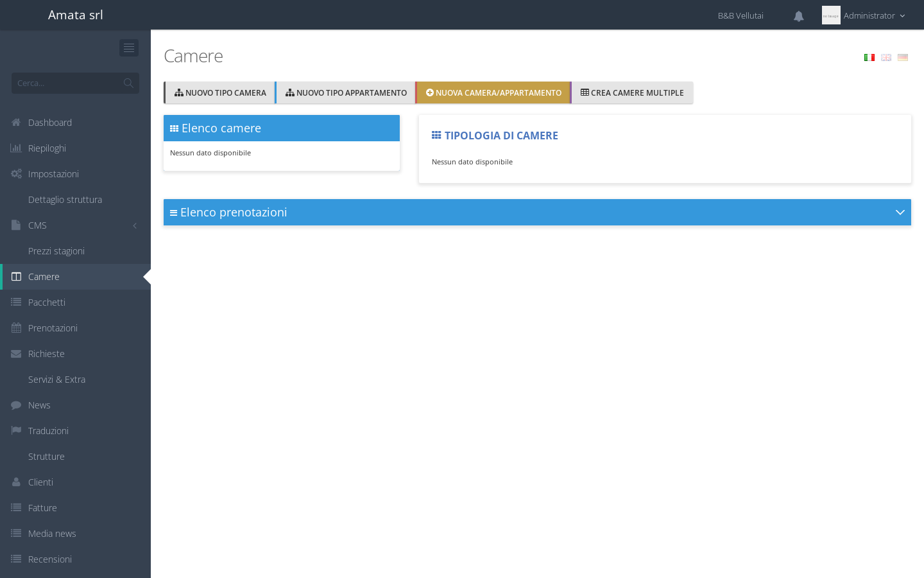
Task: Click the Riepiloghi bar chart icon
Action: [16, 148]
